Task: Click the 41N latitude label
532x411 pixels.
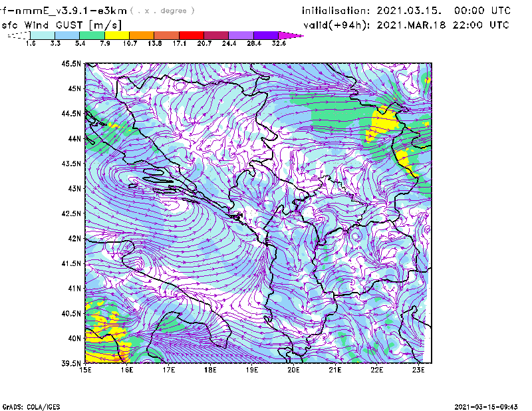Action: coord(74,288)
